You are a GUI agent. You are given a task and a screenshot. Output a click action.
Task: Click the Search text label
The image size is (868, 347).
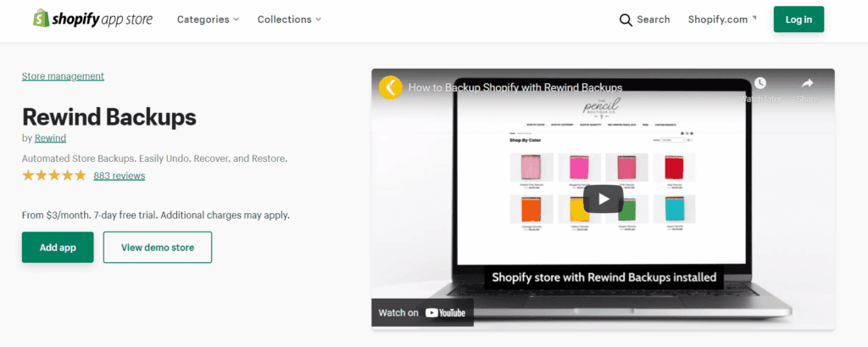click(x=654, y=20)
